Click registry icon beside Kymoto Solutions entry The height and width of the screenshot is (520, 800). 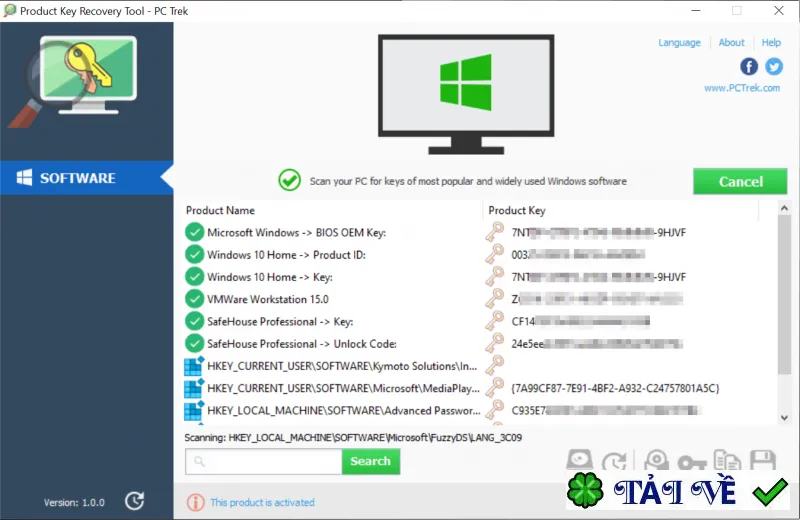(x=194, y=366)
